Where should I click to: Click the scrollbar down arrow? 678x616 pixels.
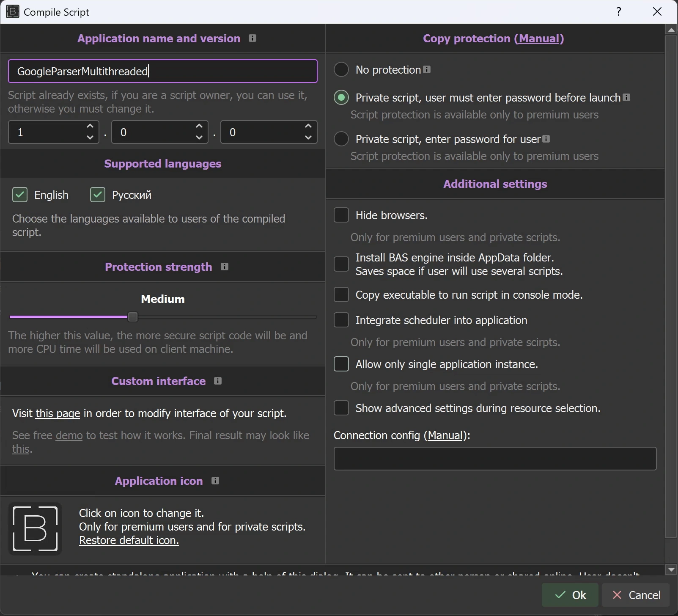tap(671, 569)
